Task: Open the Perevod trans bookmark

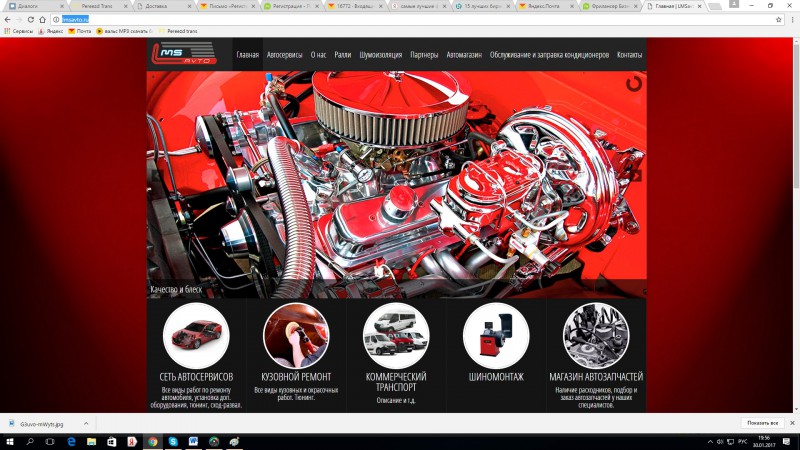Action: tap(178, 31)
